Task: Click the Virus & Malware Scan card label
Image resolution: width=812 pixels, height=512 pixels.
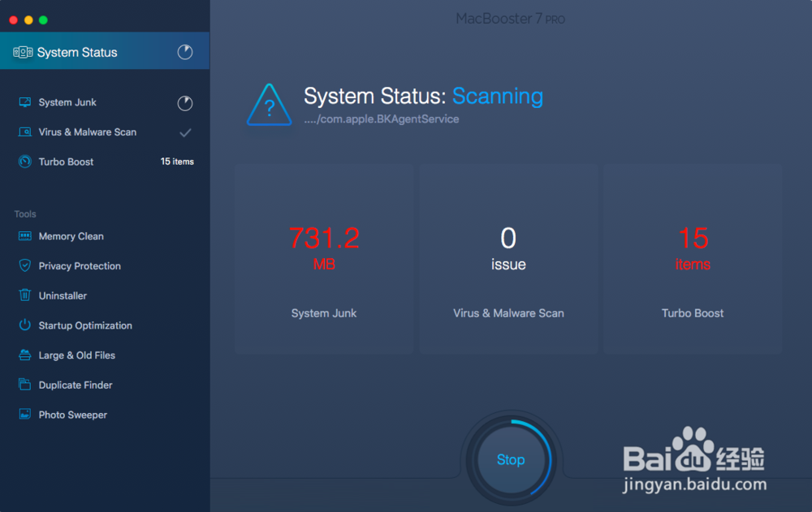Action: [508, 313]
